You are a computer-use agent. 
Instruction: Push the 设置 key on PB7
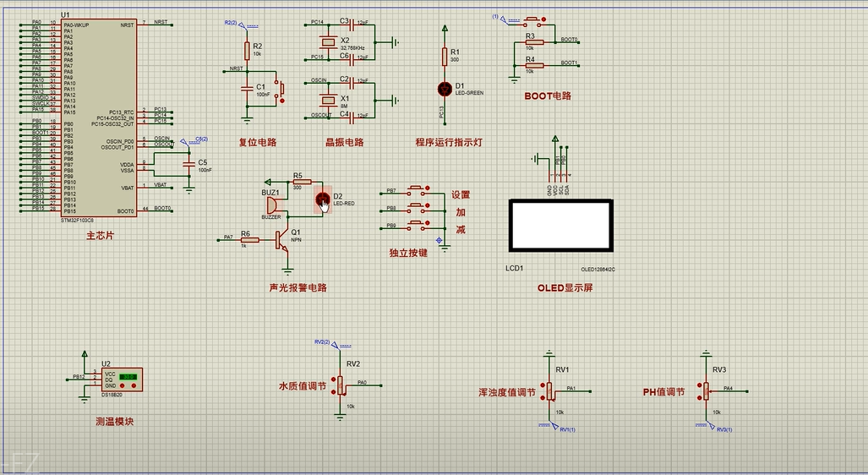tap(418, 190)
